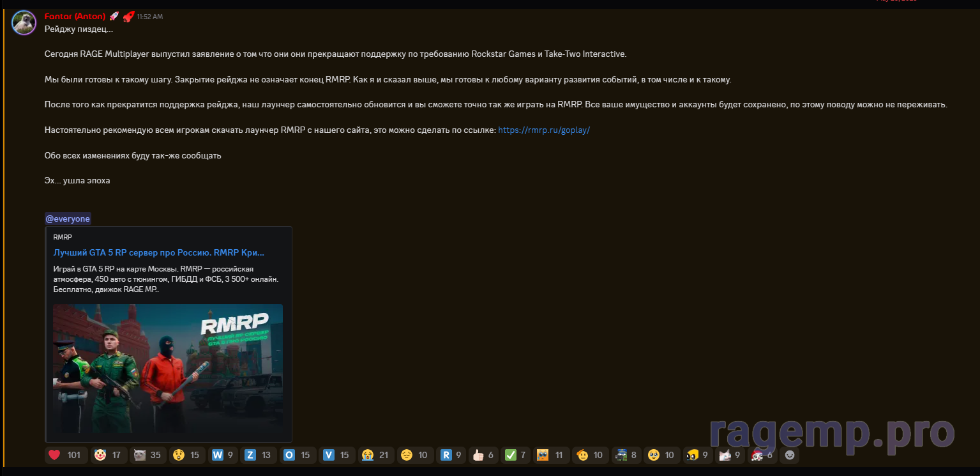980x476 pixels.
Task: Click the line Эх... ушла эпоха
Action: (x=77, y=181)
